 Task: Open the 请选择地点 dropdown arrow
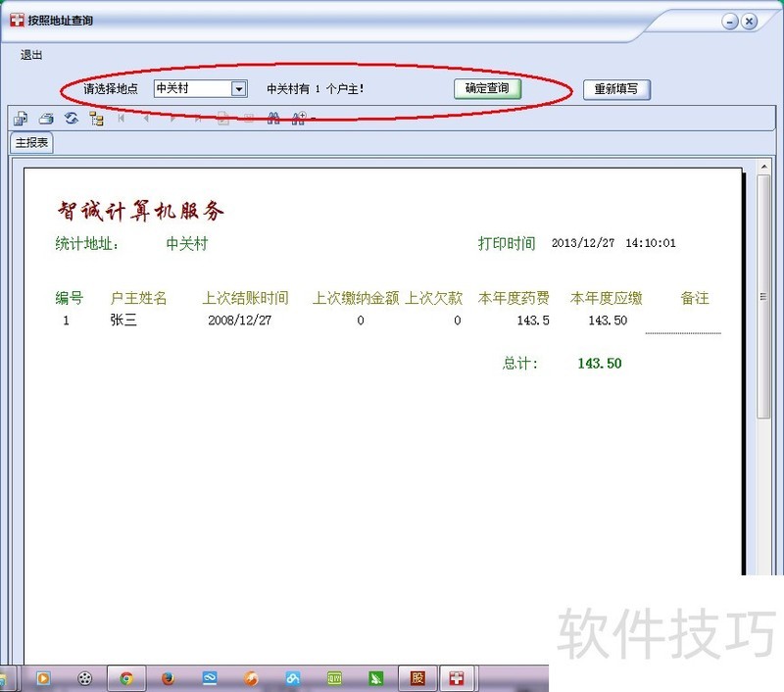[238, 89]
